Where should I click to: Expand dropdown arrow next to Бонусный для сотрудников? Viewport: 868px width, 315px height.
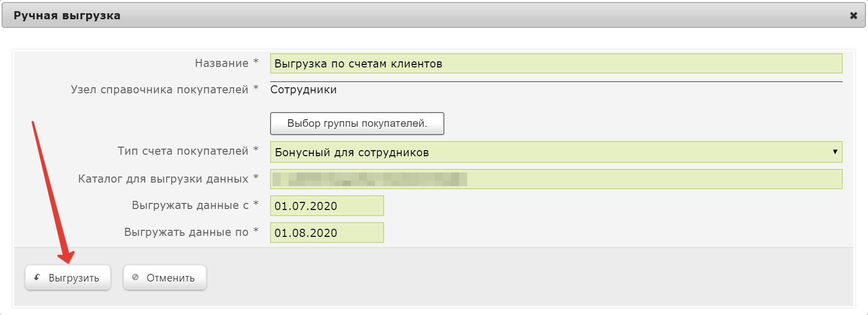click(x=835, y=152)
